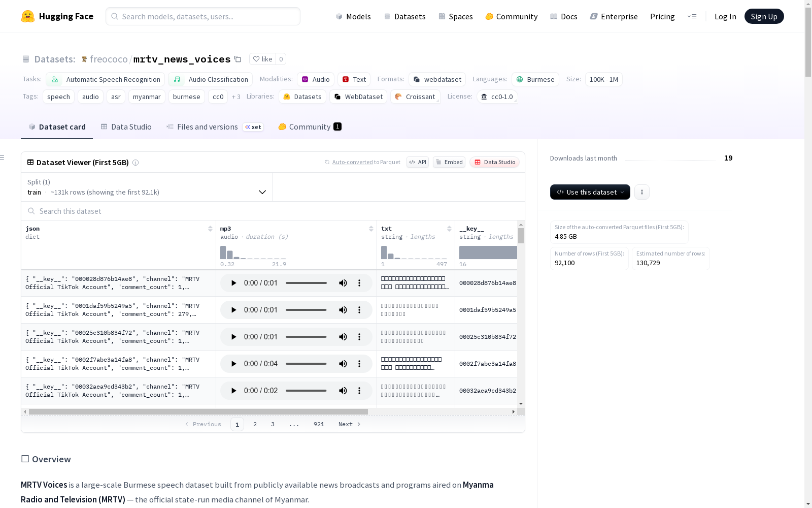
Task: Go to Datasets in top navigation
Action: point(404,16)
